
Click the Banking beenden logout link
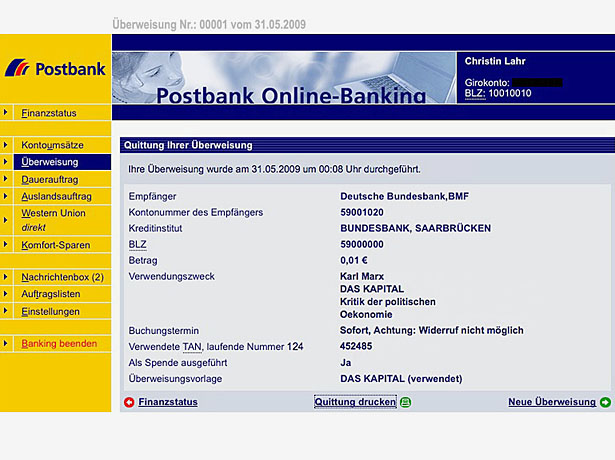point(59,343)
